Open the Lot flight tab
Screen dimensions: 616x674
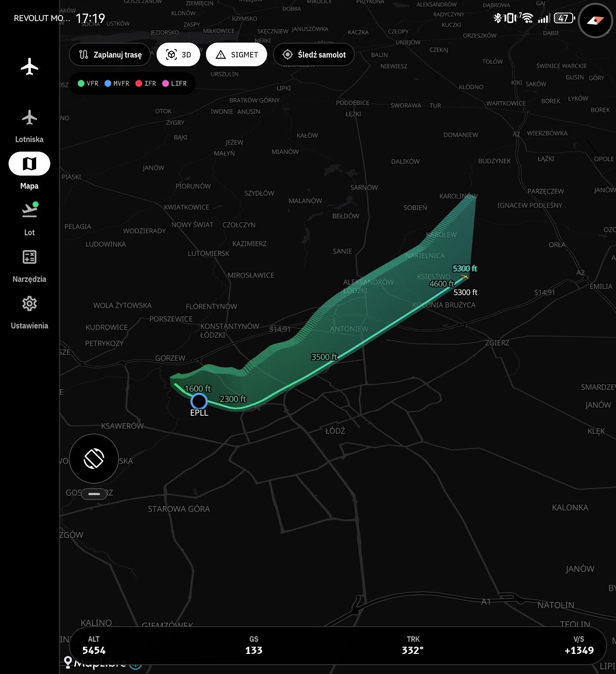tap(29, 218)
